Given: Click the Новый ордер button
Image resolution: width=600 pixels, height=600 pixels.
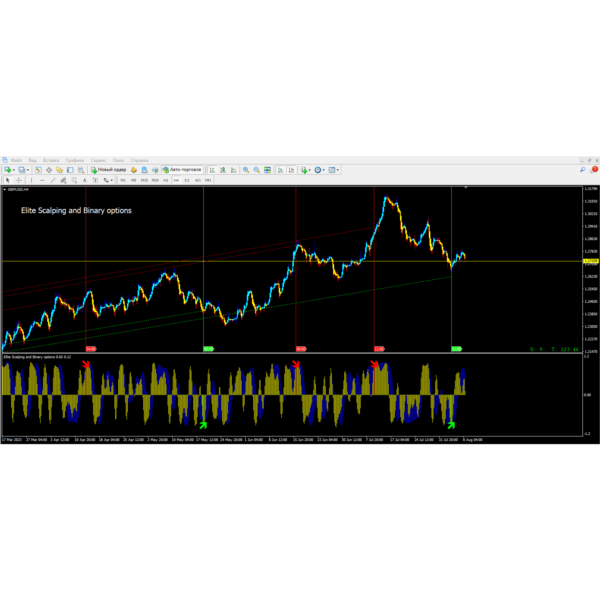Looking at the screenshot, I should (108, 170).
